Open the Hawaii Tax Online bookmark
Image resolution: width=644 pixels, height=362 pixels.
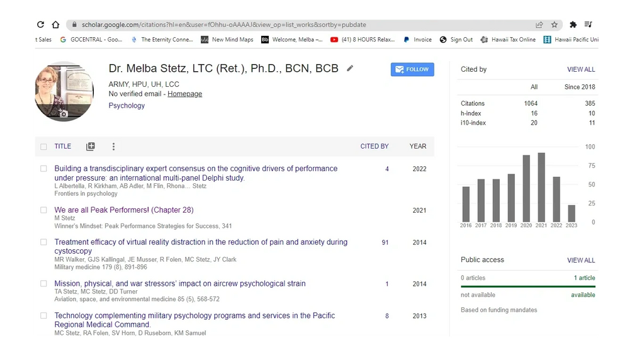click(507, 40)
